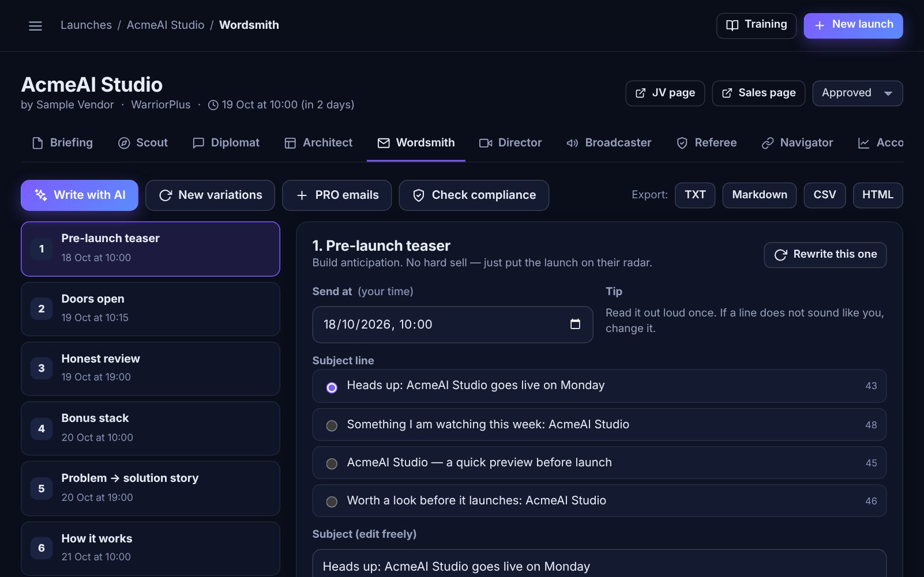Open the hamburger navigation menu
This screenshot has width=924, height=577.
(x=35, y=25)
